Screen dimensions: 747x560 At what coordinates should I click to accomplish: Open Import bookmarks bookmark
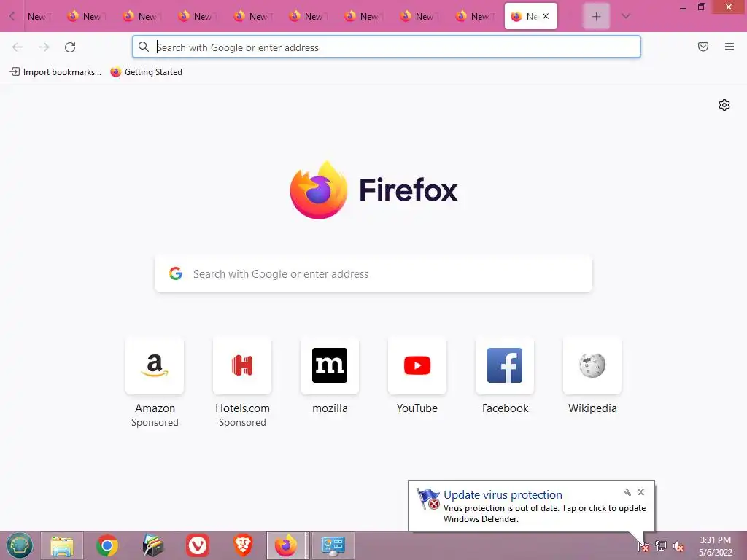pos(55,72)
